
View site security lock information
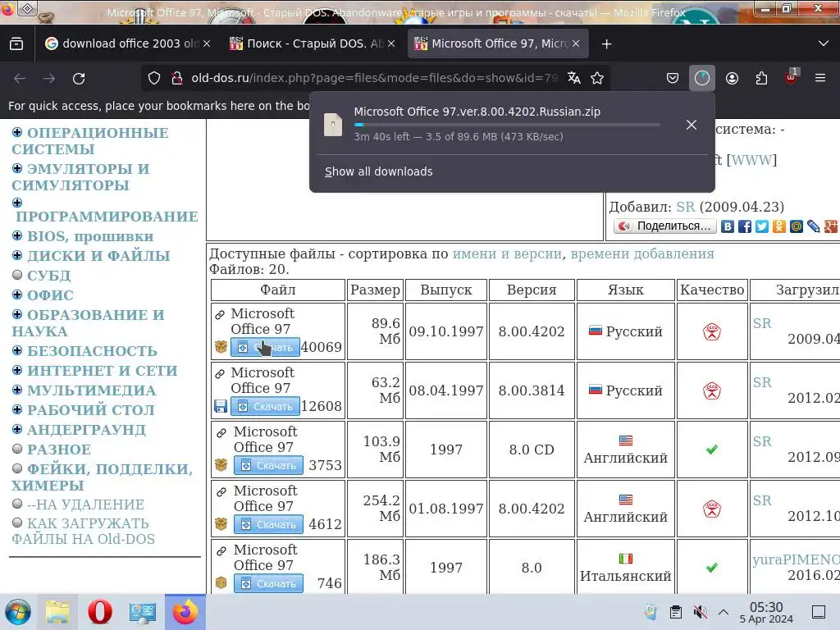pyautogui.click(x=177, y=78)
